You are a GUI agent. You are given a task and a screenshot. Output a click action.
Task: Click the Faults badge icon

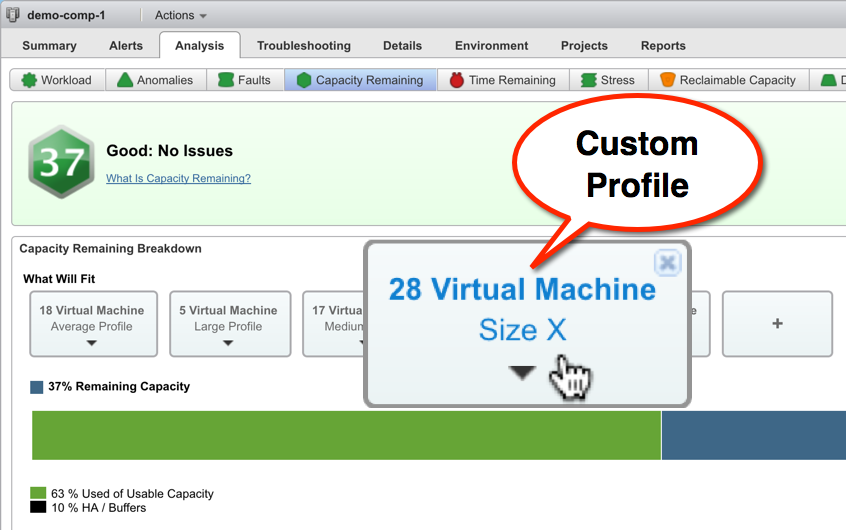pos(226,80)
